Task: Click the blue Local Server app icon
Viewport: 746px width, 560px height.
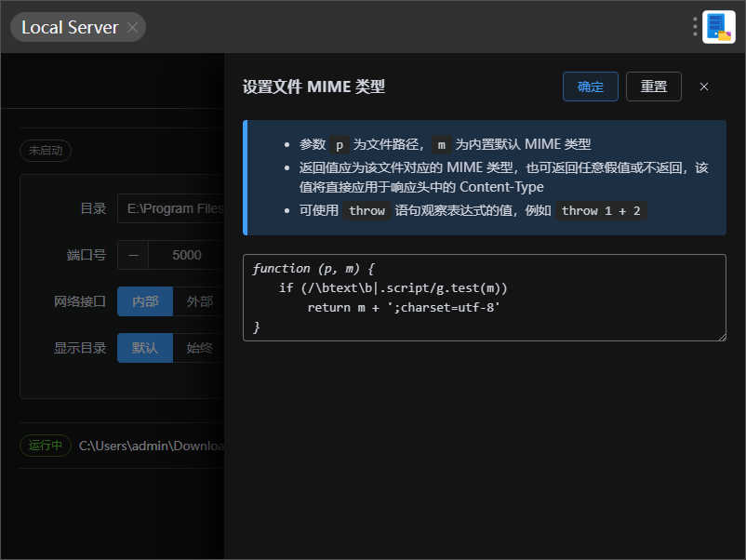Action: point(718,27)
